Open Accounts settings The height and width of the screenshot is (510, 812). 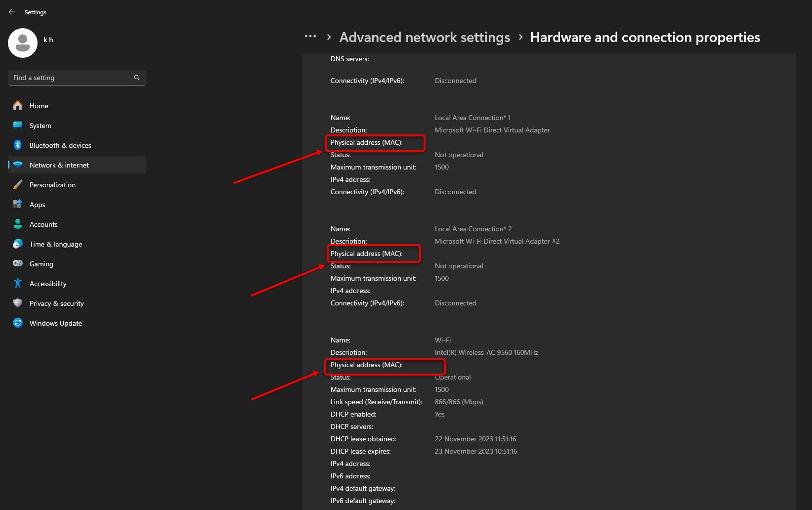pyautogui.click(x=43, y=224)
